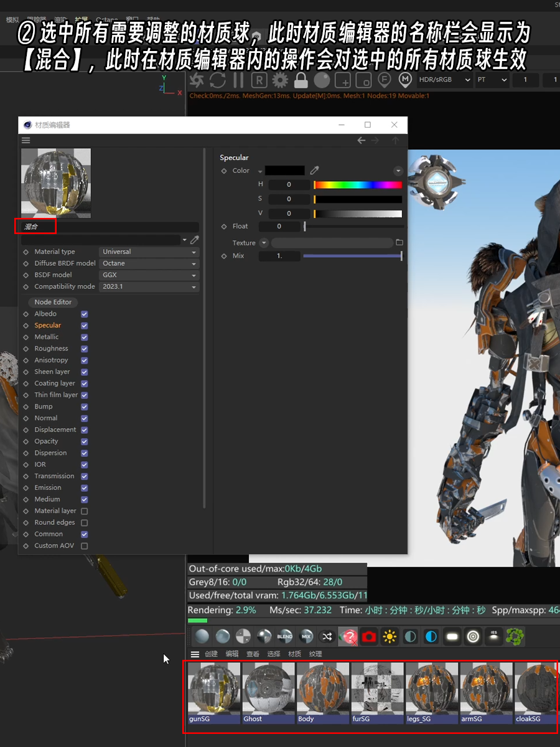Screen dimensions: 560x747
Task: Select the Specular channel label
Action: coord(48,326)
